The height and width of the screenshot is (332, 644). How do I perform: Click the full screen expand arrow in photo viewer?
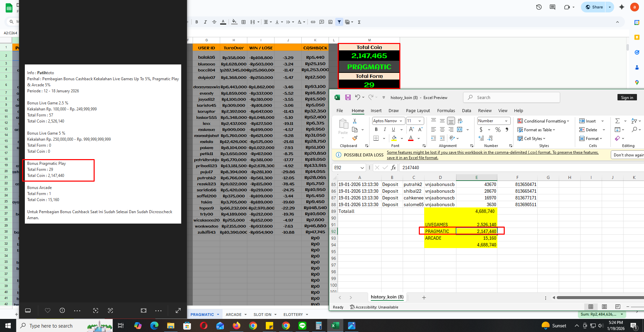(x=178, y=311)
